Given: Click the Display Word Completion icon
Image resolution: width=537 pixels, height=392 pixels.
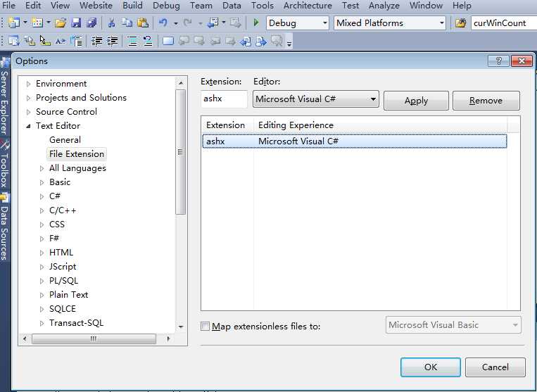Looking at the screenshot, I should pyautogui.click(x=61, y=42).
